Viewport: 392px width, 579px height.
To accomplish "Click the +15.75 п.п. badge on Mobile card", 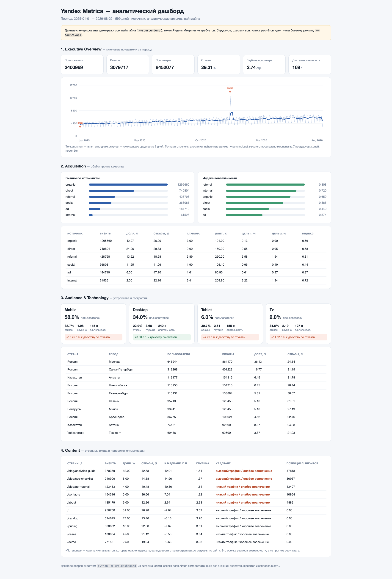I will pos(93,337).
